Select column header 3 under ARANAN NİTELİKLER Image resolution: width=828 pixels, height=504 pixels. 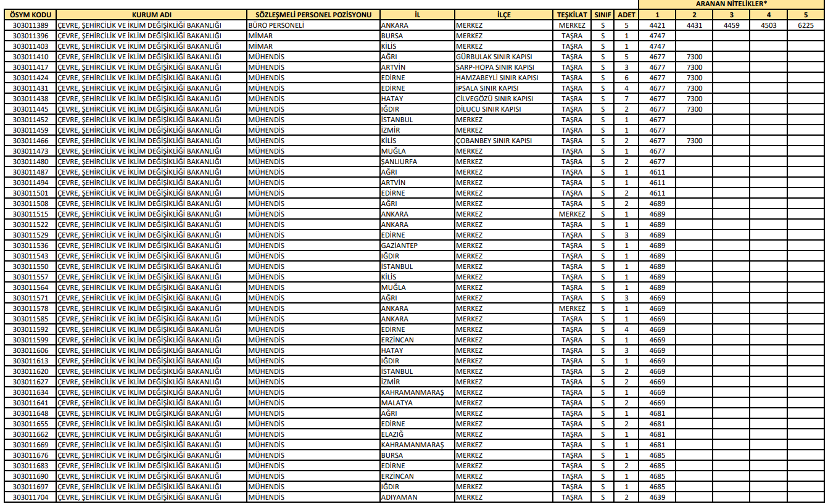click(731, 14)
